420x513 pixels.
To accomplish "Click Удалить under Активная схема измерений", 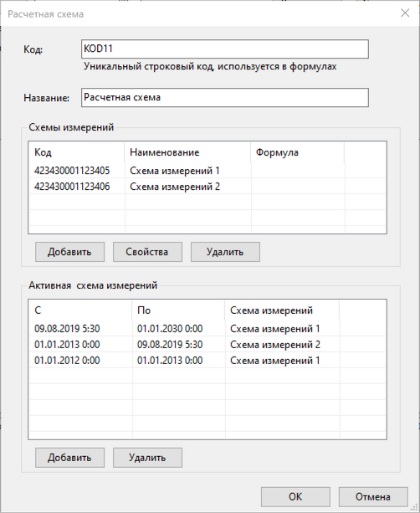I will (147, 458).
